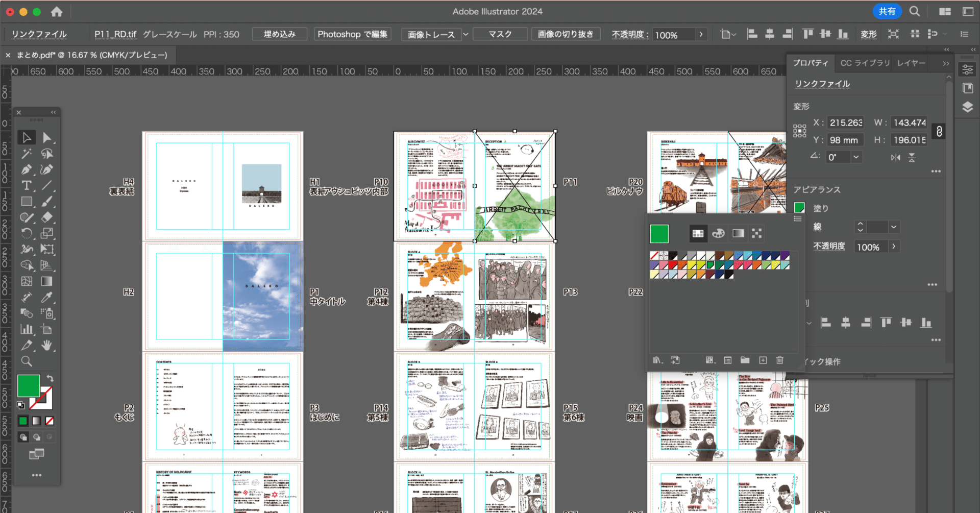The height and width of the screenshot is (513, 980).
Task: Create a new swatch with the plus icon
Action: tap(763, 360)
